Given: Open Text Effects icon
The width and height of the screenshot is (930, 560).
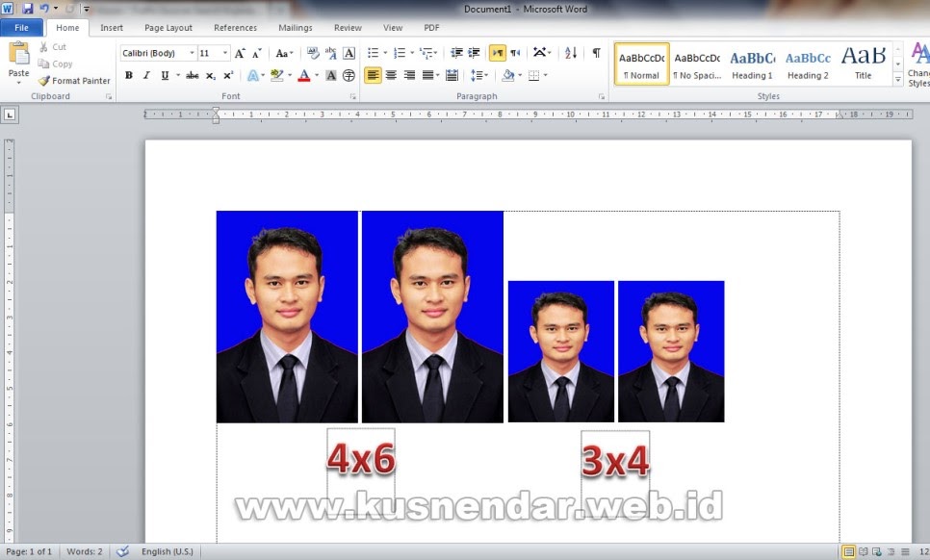Looking at the screenshot, I should click(253, 75).
